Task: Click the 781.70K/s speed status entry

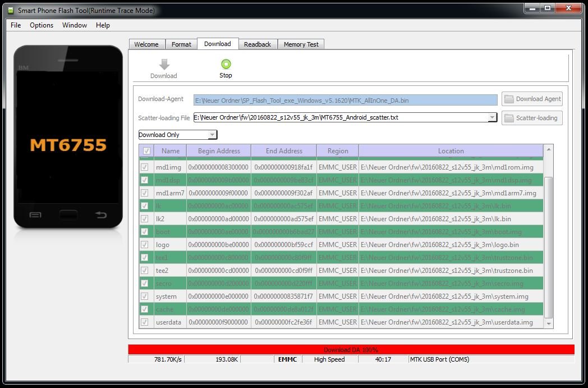Action: click(x=157, y=359)
